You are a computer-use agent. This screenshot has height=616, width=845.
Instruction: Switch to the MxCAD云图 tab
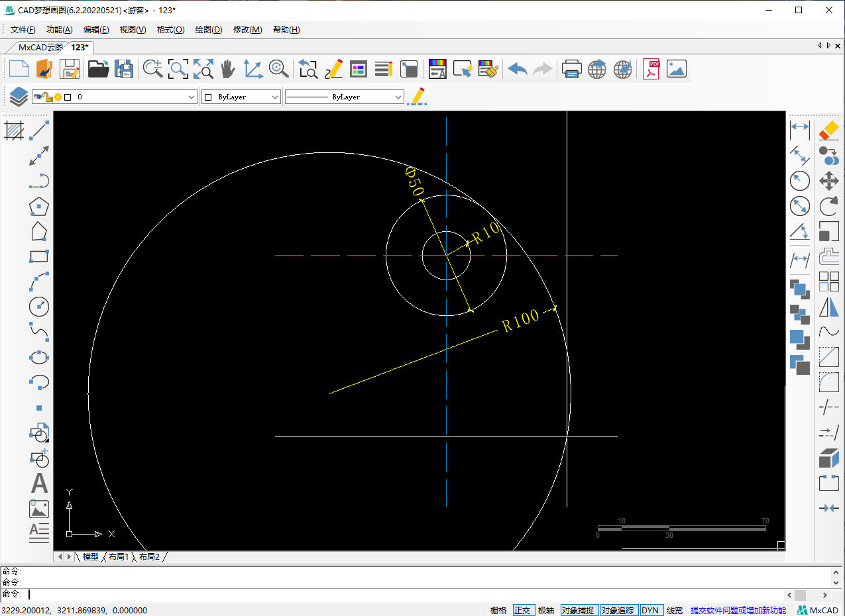click(x=40, y=47)
